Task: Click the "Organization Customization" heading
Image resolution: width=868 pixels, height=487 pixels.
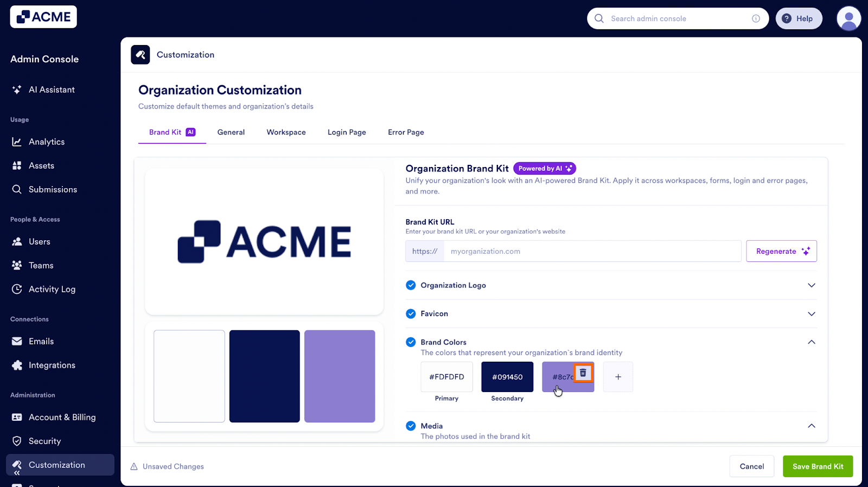Action: (x=220, y=90)
